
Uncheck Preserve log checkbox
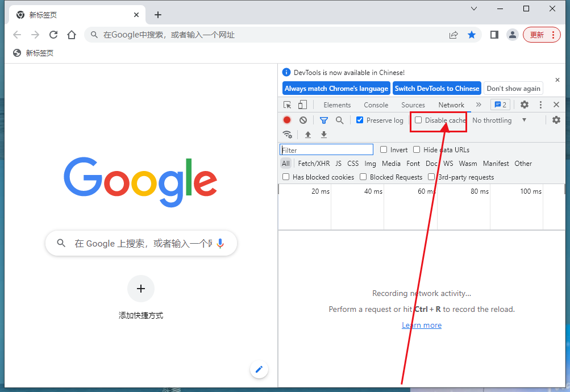[360, 120]
